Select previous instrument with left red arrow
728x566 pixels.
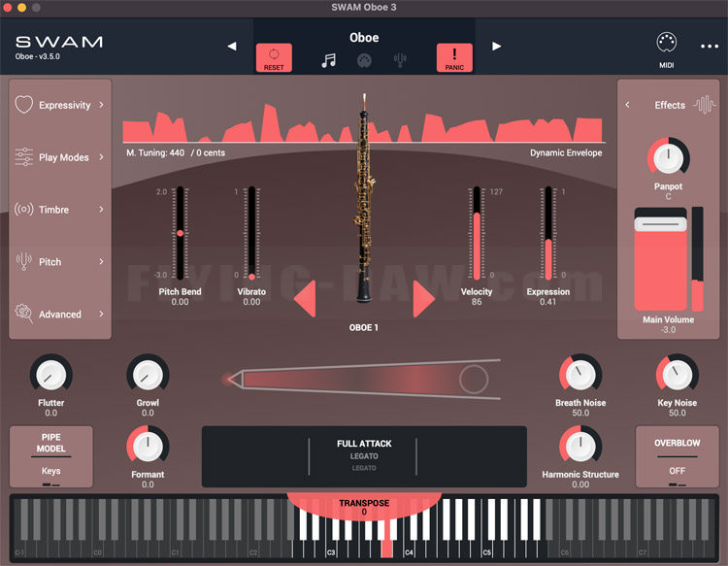(x=305, y=299)
